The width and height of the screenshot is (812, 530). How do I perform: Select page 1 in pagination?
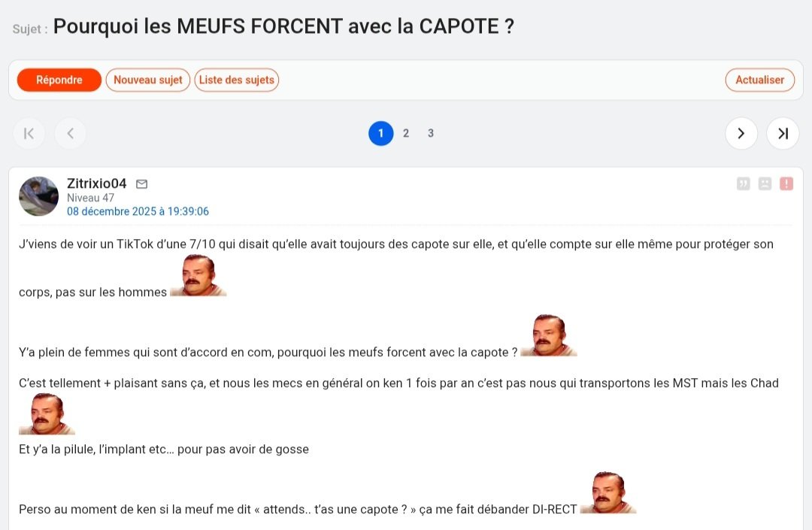point(381,134)
